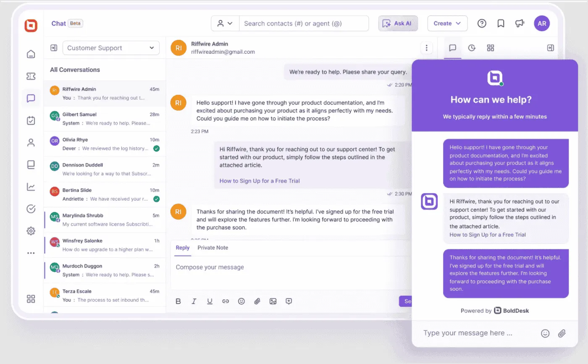Screen dimensions: 588x364
Task: Open the help question mark icon
Action: [482, 24]
